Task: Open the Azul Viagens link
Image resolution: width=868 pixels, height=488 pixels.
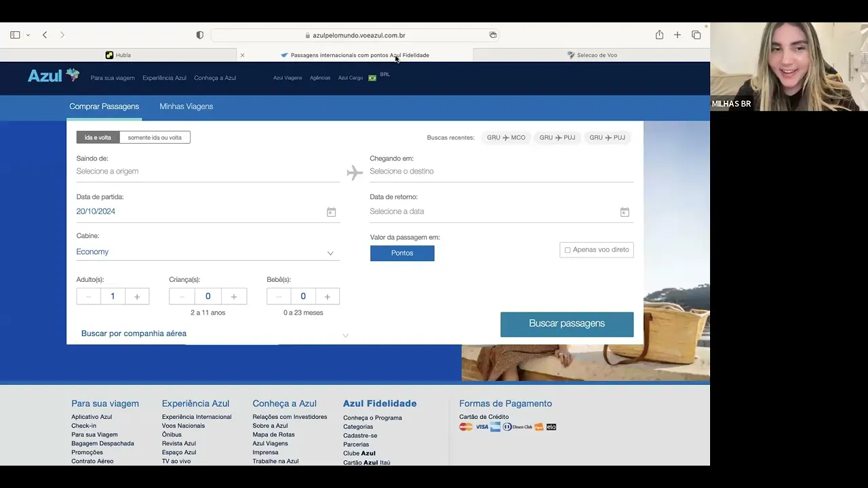Action: coord(288,78)
